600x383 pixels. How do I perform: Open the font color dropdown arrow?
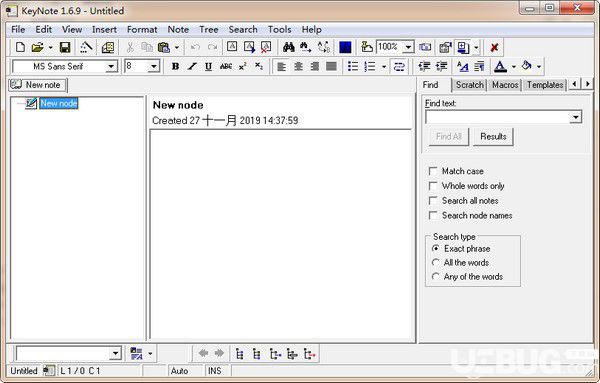tap(514, 67)
